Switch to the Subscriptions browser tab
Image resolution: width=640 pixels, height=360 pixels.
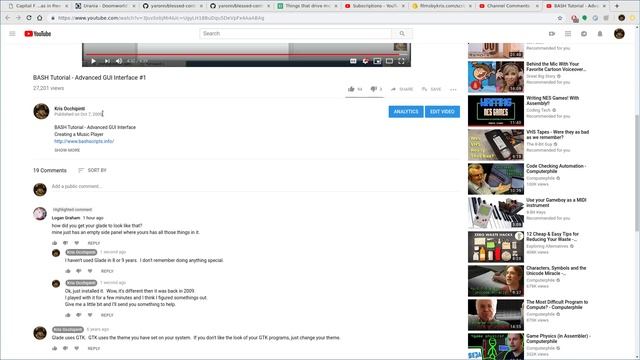(x=375, y=6)
